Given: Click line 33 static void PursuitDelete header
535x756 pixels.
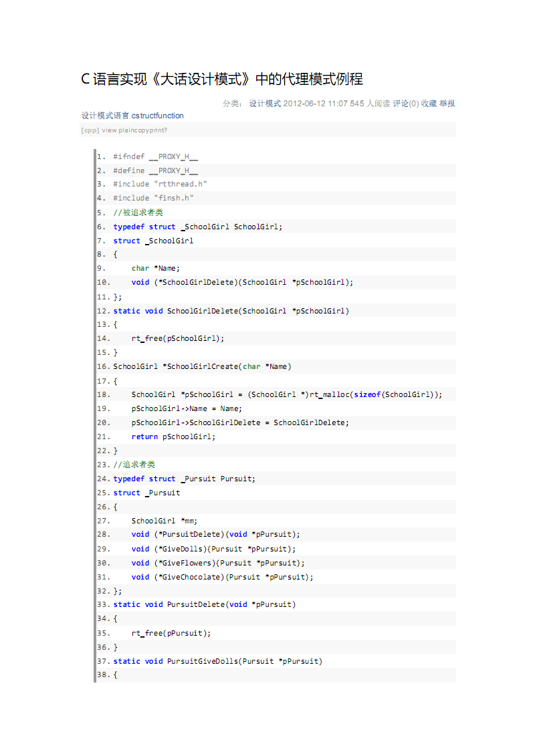Looking at the screenshot, I should [205, 605].
